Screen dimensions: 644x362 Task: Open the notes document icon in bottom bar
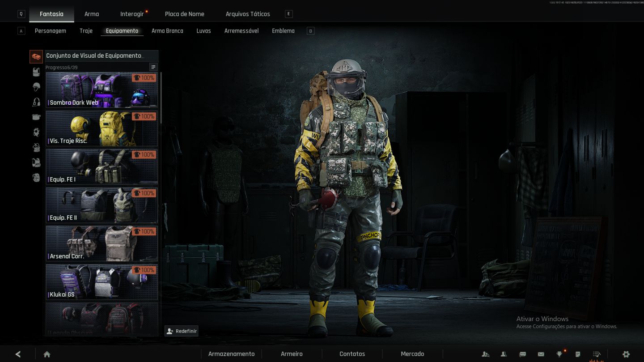(x=578, y=354)
